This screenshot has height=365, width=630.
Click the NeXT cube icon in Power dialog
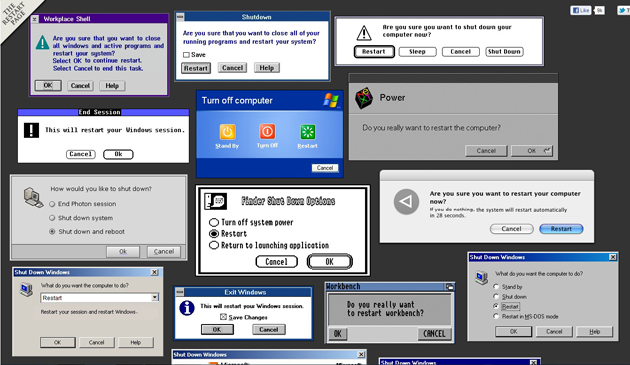364,98
